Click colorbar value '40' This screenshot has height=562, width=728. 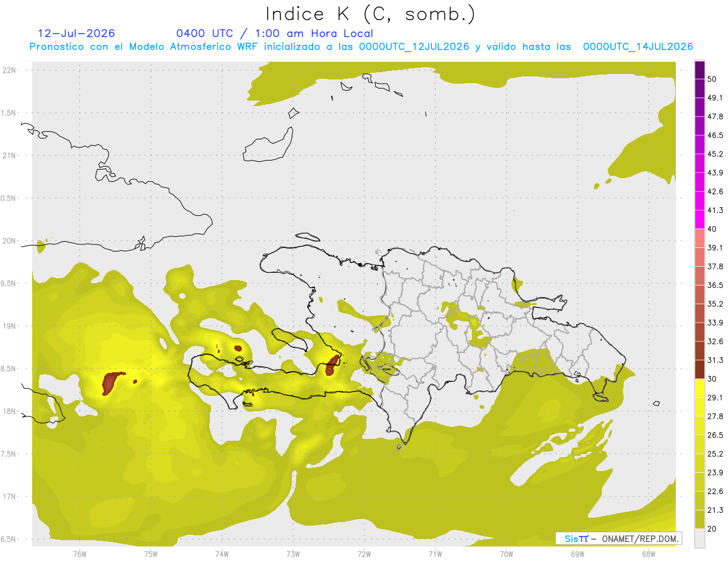[x=712, y=229]
